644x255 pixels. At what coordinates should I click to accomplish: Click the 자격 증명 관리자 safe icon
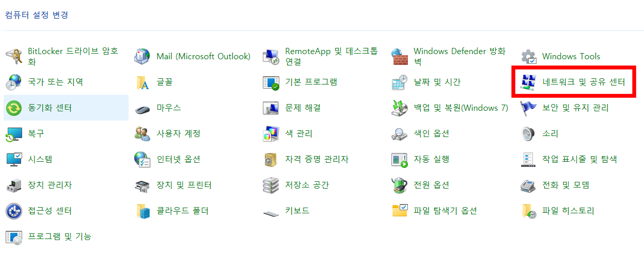(271, 159)
